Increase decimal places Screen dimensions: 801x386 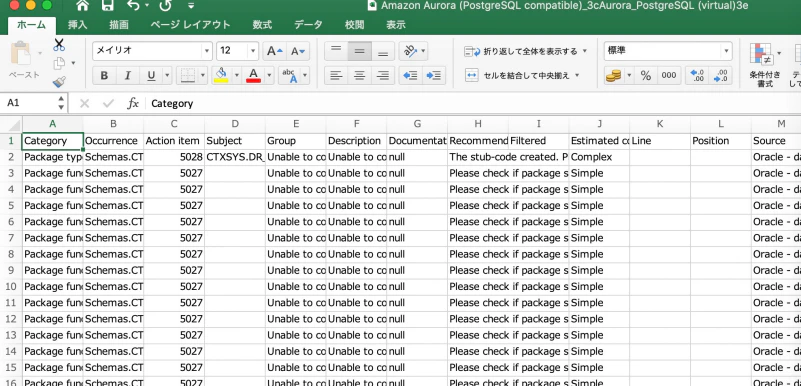coord(697,76)
